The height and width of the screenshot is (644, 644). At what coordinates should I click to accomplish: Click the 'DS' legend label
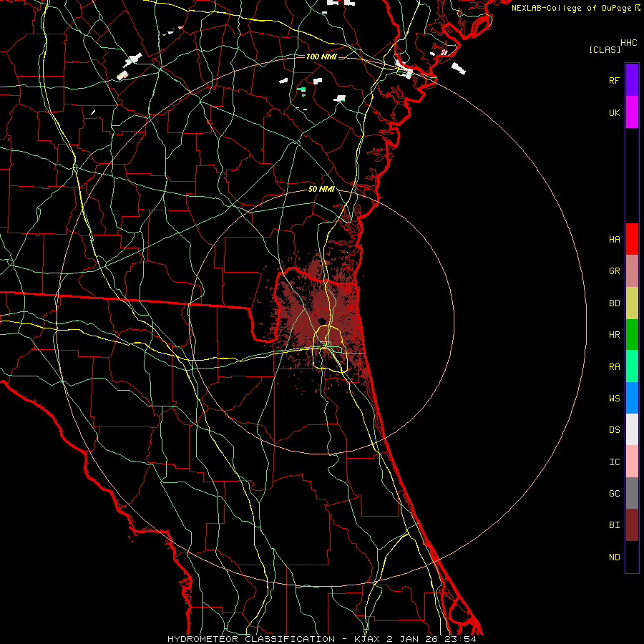(x=615, y=430)
